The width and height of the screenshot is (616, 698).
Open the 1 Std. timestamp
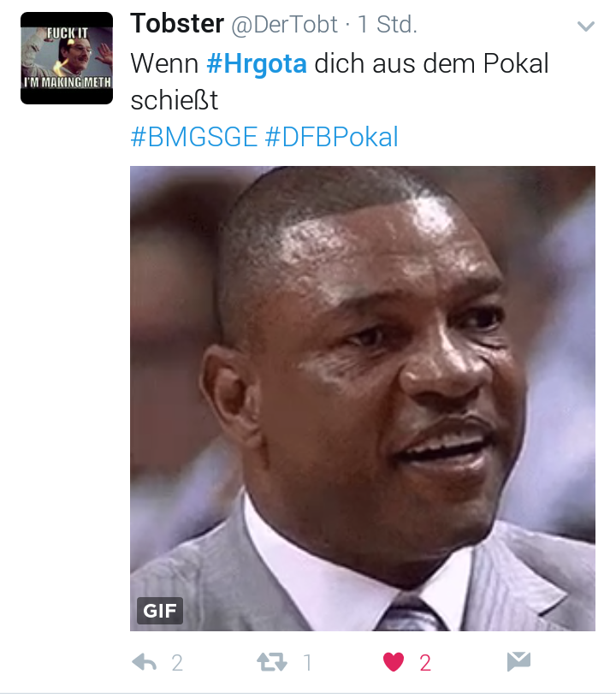point(388,25)
